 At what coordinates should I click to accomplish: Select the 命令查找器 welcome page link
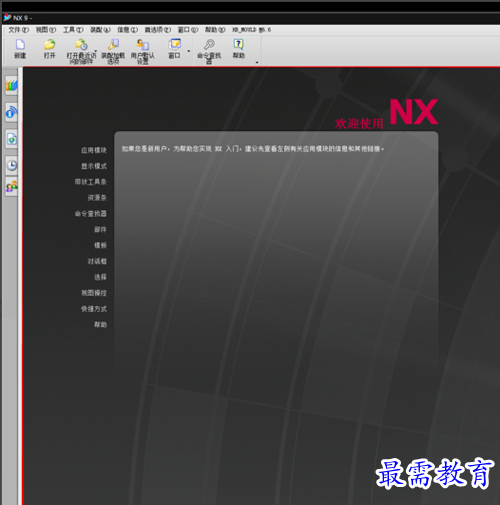click(x=91, y=214)
